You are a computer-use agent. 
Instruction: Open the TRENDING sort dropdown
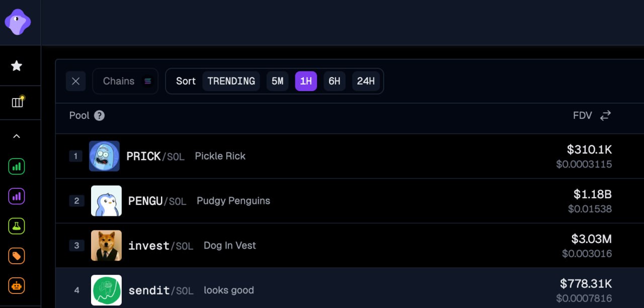[231, 81]
